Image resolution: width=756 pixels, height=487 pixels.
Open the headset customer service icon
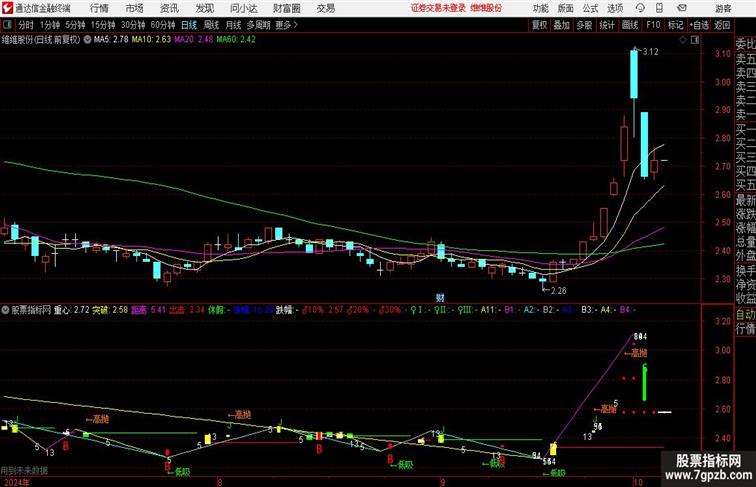(640, 8)
